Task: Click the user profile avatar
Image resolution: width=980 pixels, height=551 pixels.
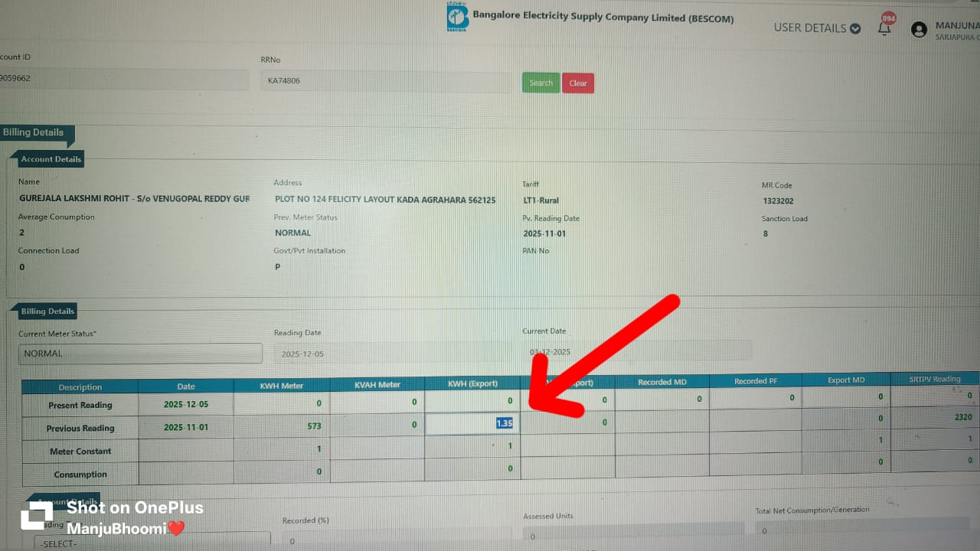Action: (919, 30)
